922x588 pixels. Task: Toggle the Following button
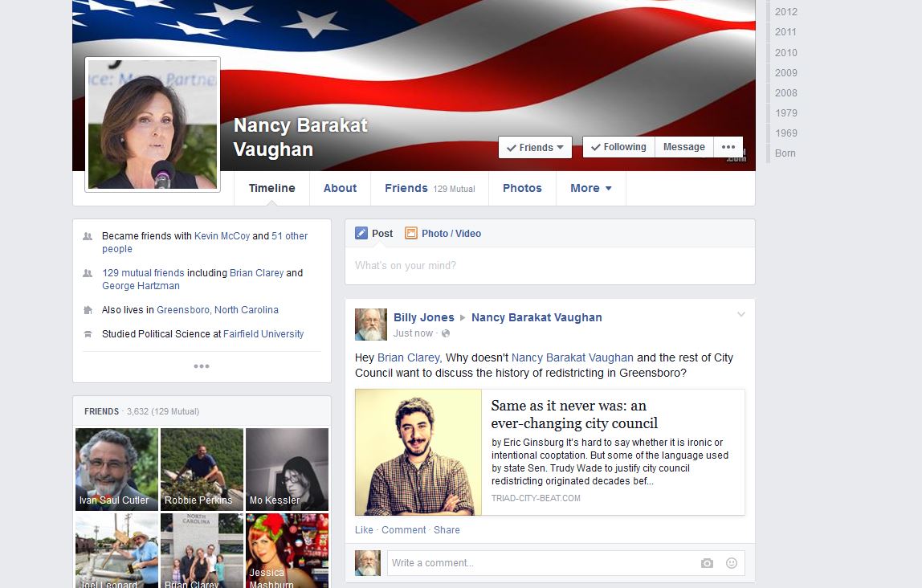pyautogui.click(x=618, y=147)
